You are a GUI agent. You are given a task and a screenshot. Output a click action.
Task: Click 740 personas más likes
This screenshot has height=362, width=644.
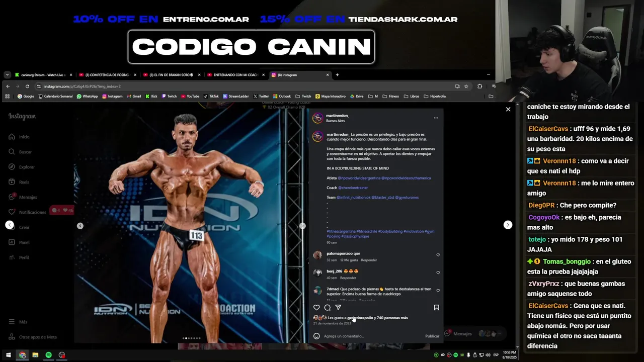[x=392, y=318]
